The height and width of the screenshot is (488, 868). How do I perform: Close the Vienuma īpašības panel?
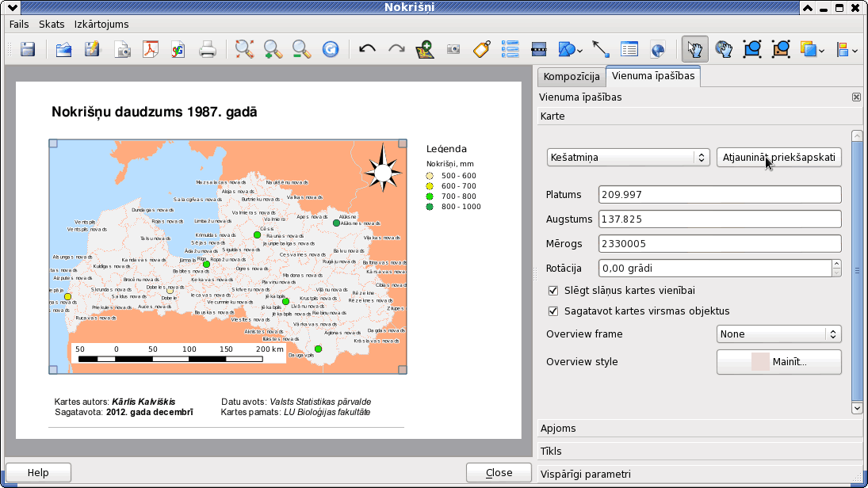tap(856, 97)
